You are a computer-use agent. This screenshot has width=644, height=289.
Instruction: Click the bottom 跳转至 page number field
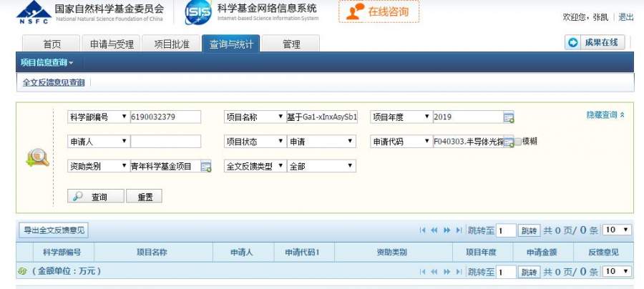point(506,272)
